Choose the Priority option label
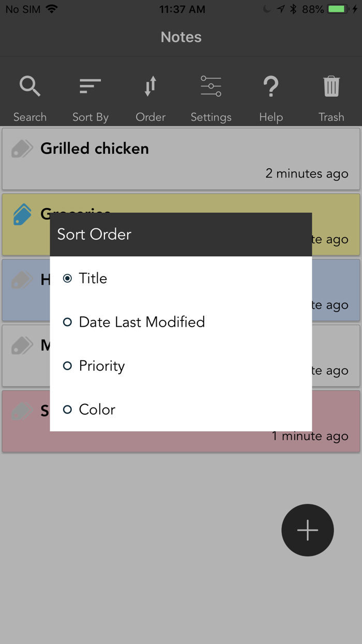This screenshot has height=644, width=362. 102,366
